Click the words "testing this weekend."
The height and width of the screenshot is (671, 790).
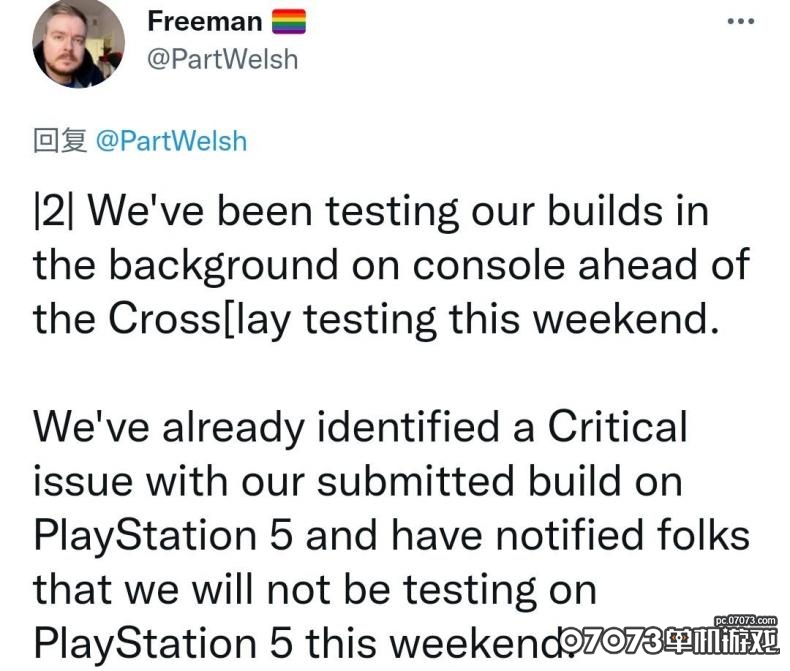[511, 320]
